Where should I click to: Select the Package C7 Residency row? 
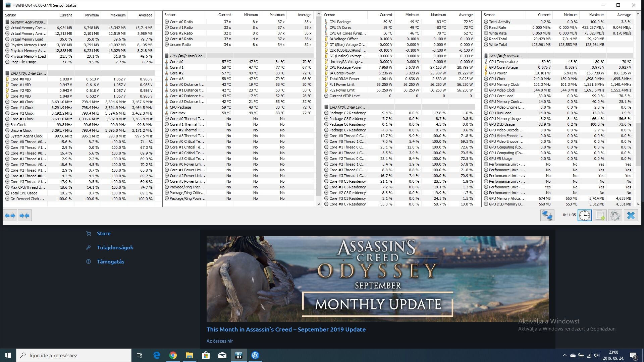pyautogui.click(x=399, y=130)
